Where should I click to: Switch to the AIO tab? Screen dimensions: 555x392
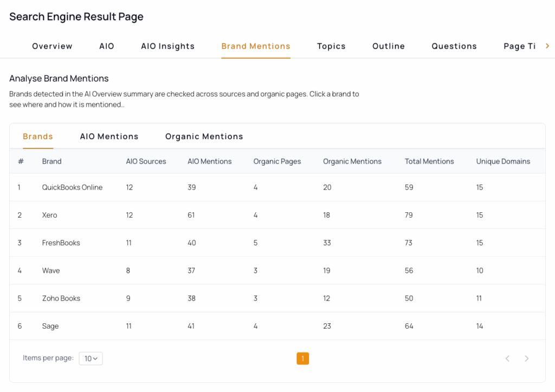[x=107, y=47]
